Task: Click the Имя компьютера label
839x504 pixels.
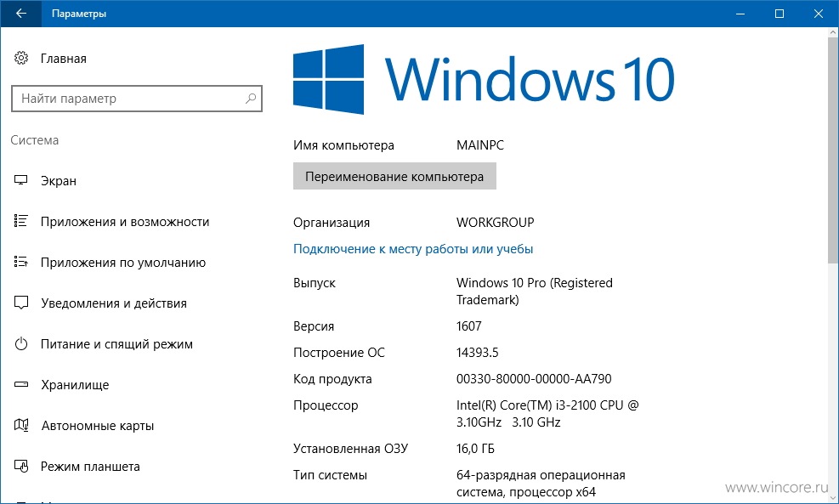Action: (x=343, y=145)
